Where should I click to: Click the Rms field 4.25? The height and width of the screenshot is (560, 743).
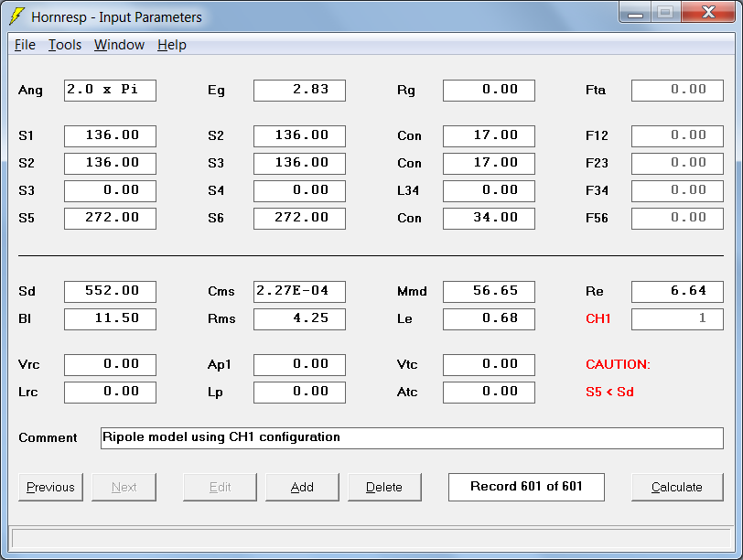tap(299, 319)
